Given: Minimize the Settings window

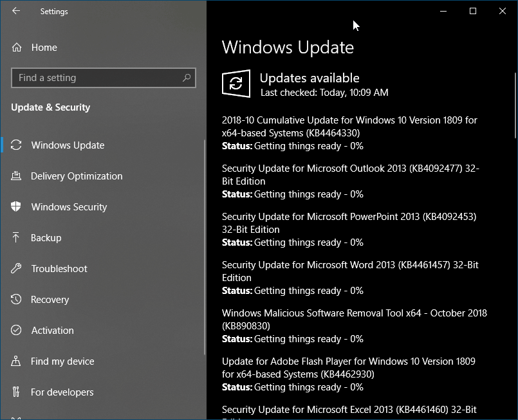Looking at the screenshot, I should [443, 11].
